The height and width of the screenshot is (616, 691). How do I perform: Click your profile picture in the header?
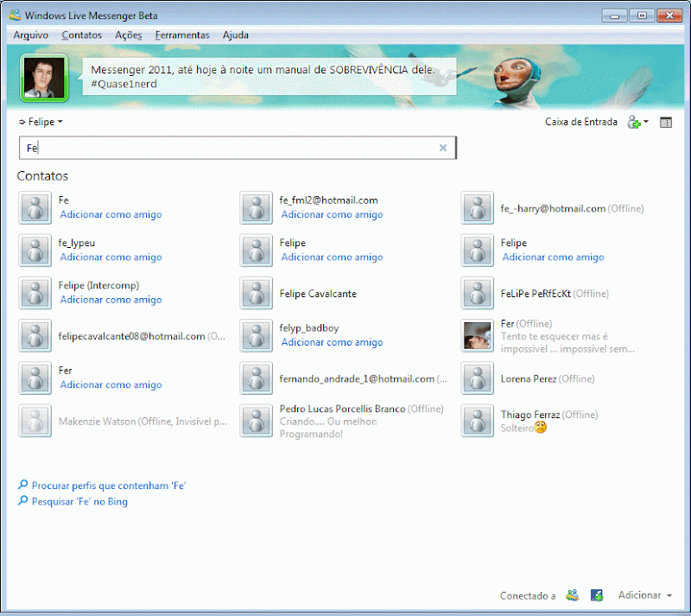pyautogui.click(x=44, y=78)
